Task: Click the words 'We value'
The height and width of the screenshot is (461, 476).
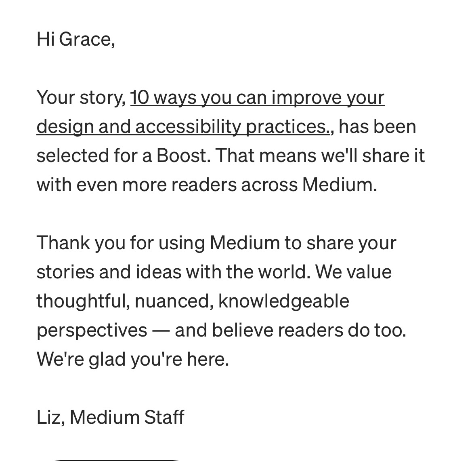Action: coord(353,272)
